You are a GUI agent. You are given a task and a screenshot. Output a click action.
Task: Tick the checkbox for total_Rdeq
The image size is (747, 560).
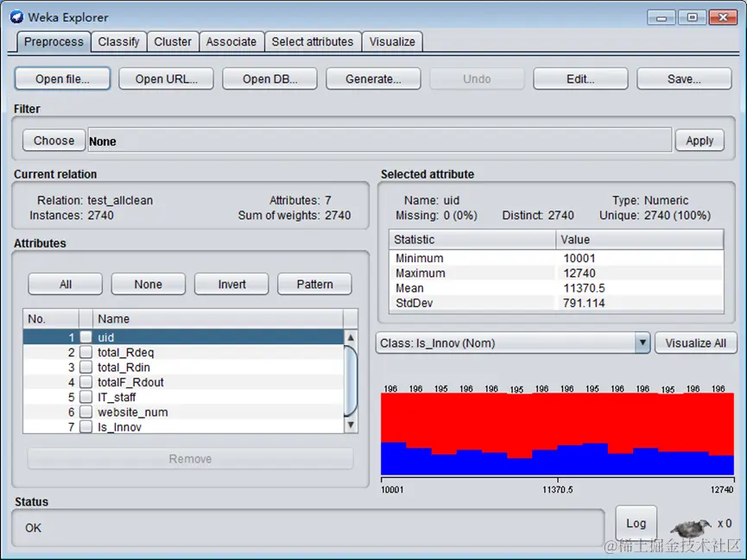(x=85, y=352)
